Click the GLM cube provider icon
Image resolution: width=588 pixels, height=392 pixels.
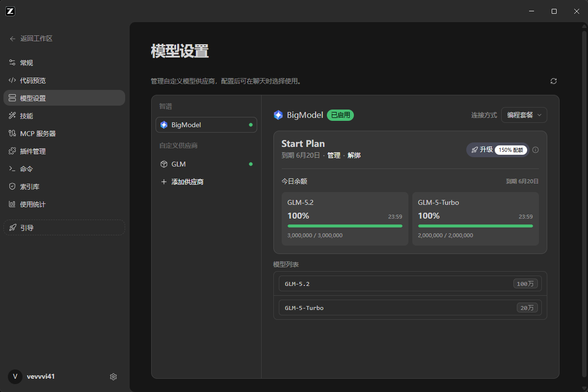(x=164, y=164)
